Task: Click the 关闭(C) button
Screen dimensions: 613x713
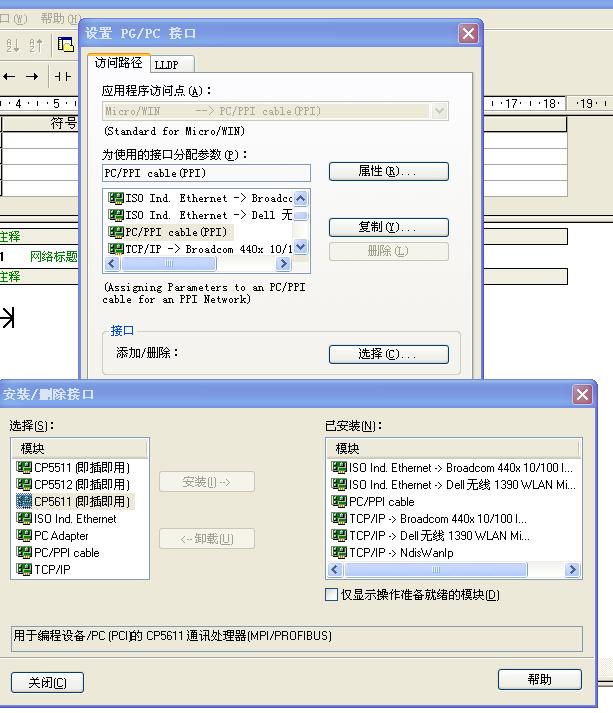Action: click(x=47, y=682)
